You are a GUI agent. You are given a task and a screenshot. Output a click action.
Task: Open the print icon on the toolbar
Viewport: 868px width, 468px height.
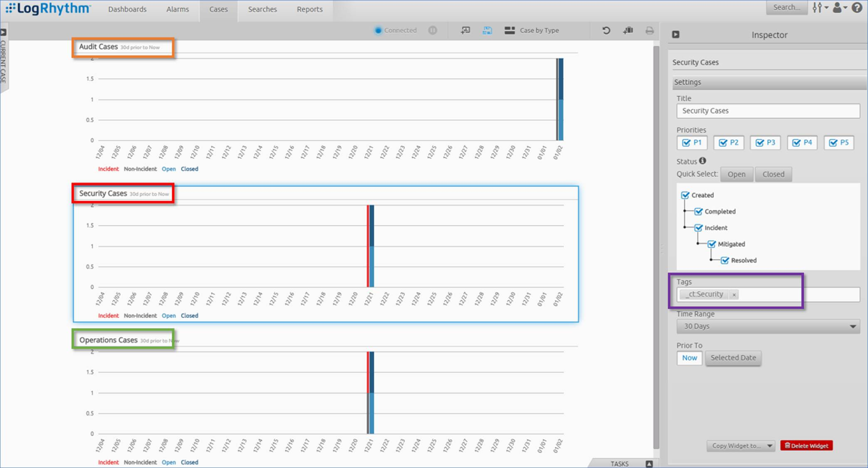pos(650,30)
